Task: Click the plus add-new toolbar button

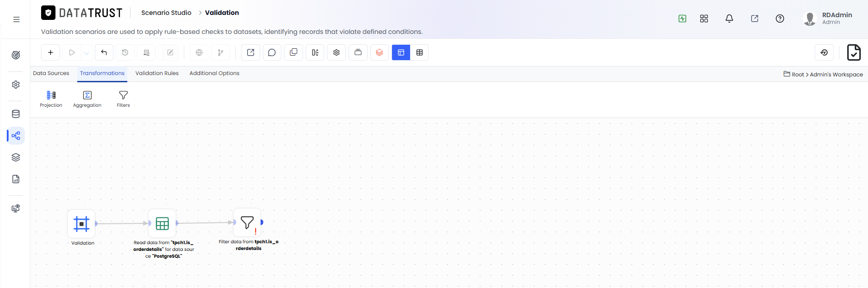Action: click(x=51, y=52)
